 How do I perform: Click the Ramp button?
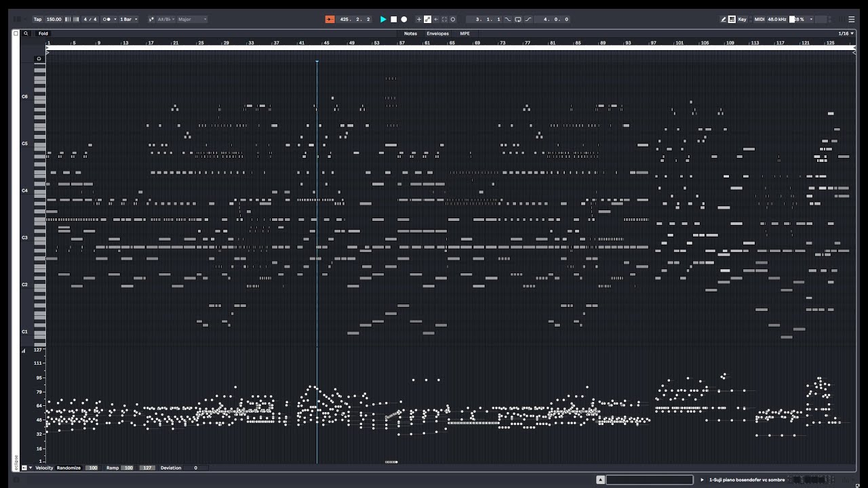point(113,468)
